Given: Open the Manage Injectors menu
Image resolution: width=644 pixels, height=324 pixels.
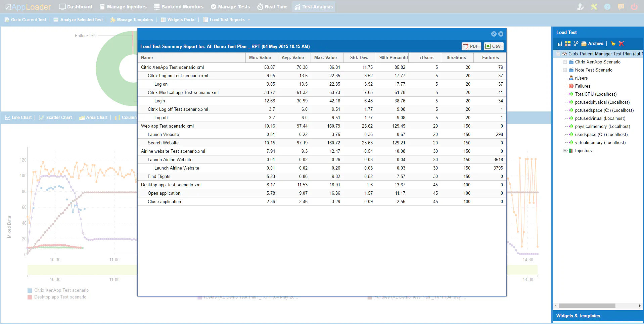Looking at the screenshot, I should pos(123,7).
